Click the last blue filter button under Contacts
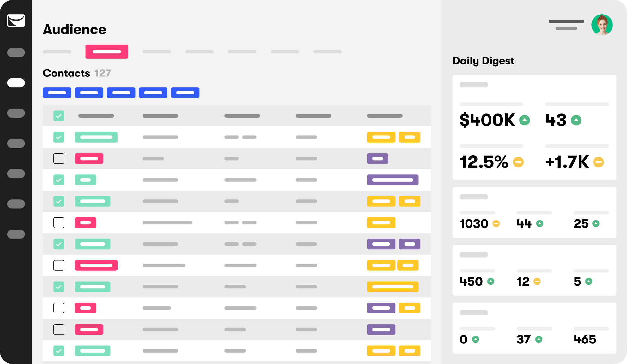The image size is (627, 364). [185, 93]
